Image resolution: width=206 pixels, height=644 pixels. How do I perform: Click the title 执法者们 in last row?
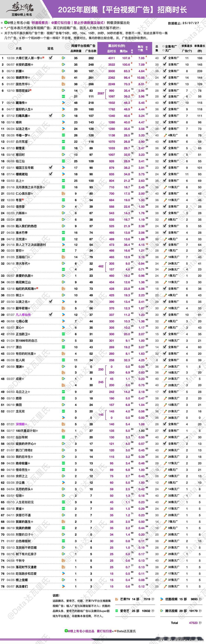(x=22, y=586)
